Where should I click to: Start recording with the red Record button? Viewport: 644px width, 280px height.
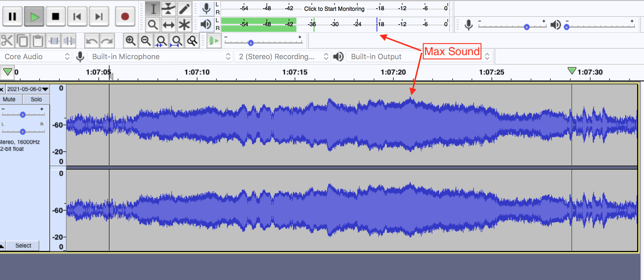click(125, 17)
